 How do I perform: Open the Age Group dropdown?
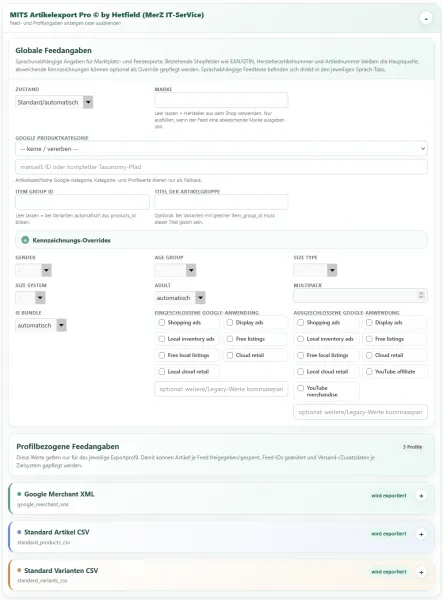175,270
